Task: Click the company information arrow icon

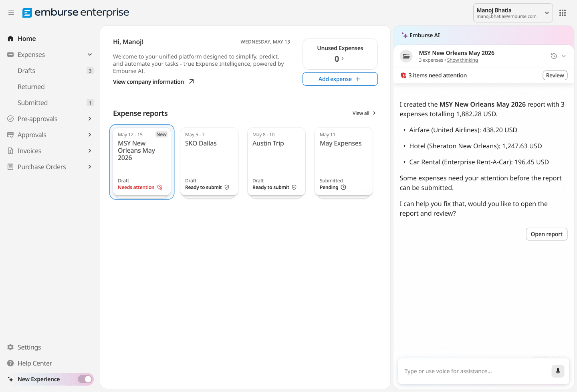Action: tap(192, 82)
